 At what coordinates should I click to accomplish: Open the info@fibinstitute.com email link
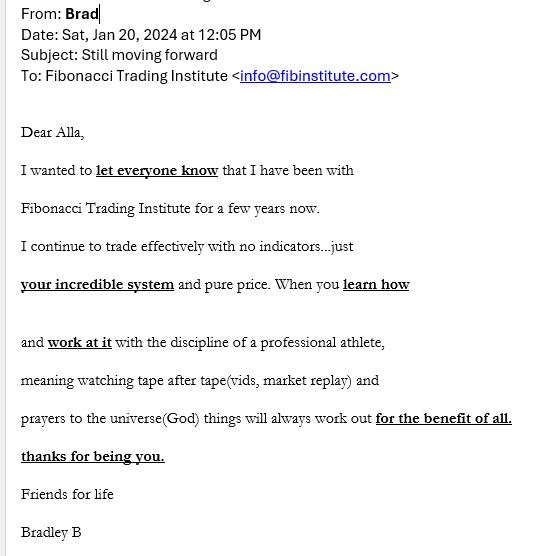(315, 76)
